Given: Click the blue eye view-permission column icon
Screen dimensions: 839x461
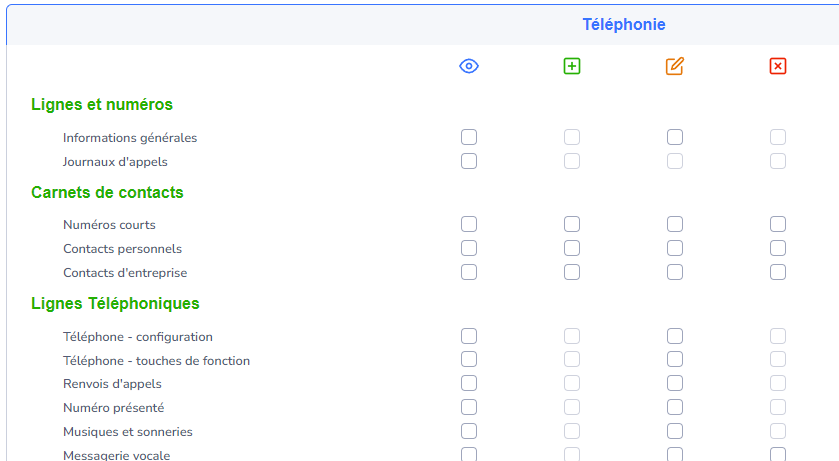Looking at the screenshot, I should click(469, 66).
